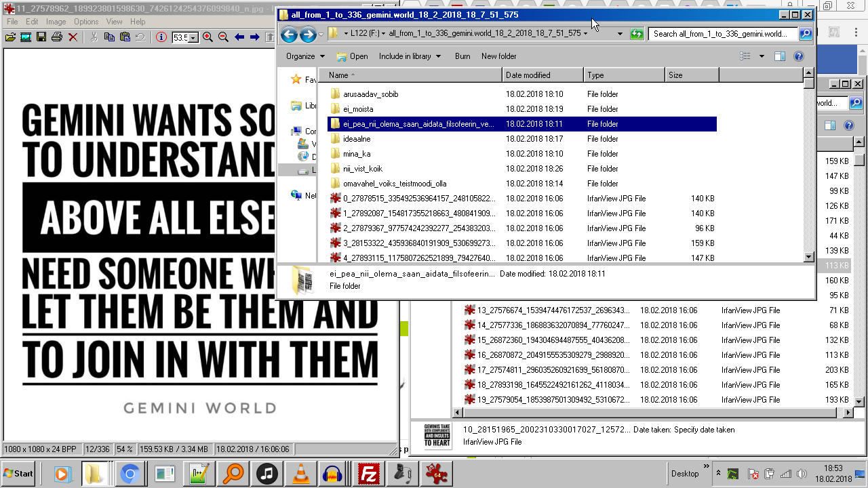Expand the Include in library dropdown
Screen dimensions: 868x488
pyautogui.click(x=410, y=56)
